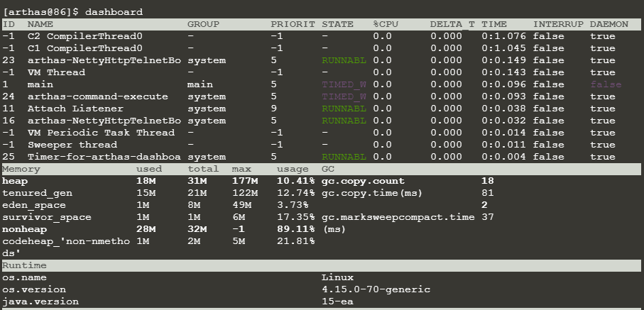Click the NAME column header

(x=40, y=24)
